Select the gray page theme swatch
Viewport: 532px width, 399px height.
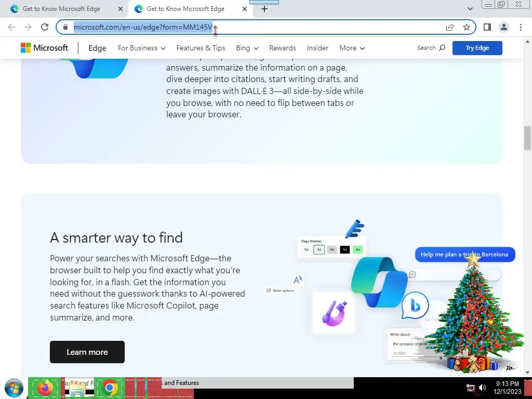click(x=332, y=249)
